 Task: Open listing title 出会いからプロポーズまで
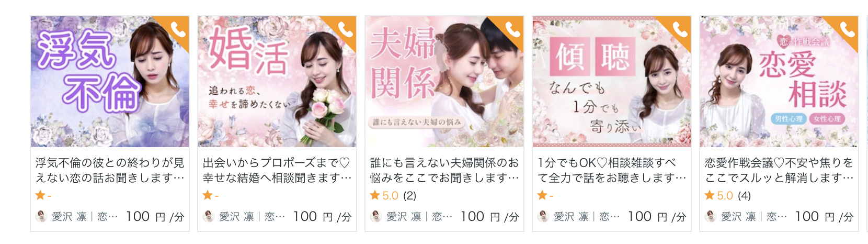[x=277, y=170]
